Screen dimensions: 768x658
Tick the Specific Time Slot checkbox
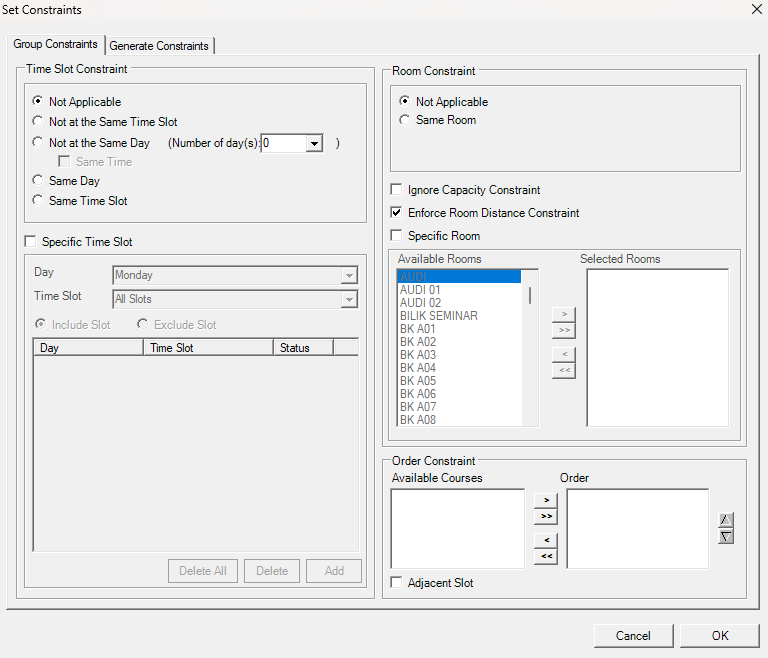point(31,242)
